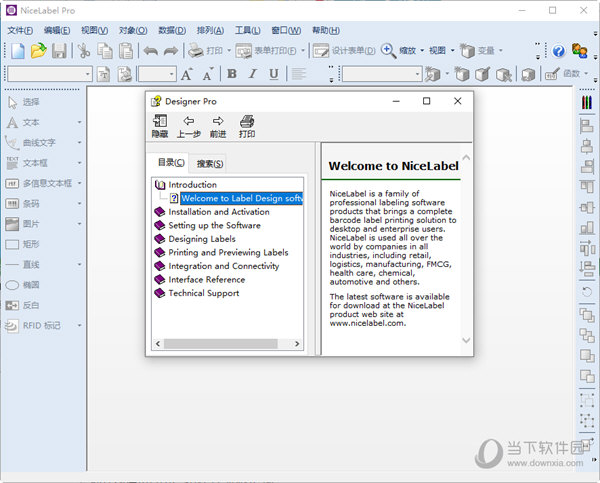Open Designing Labels help book
This screenshot has height=483, width=600.
195,239
